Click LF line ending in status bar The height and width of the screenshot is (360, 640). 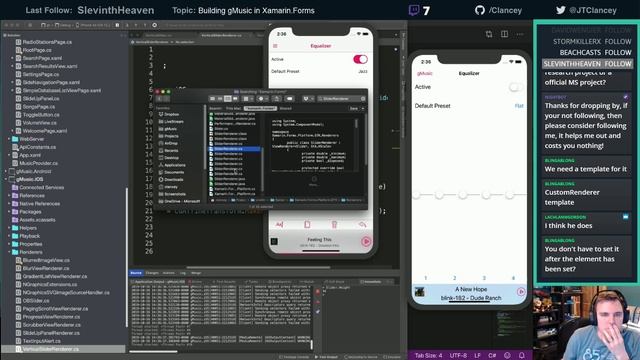477,355
